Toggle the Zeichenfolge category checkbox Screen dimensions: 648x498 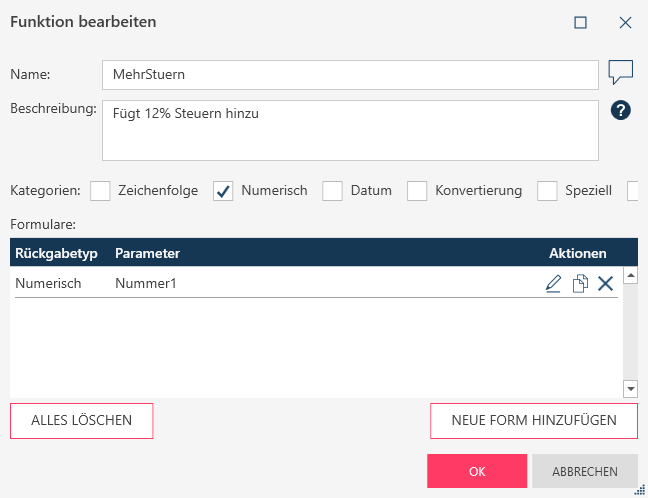point(101,191)
